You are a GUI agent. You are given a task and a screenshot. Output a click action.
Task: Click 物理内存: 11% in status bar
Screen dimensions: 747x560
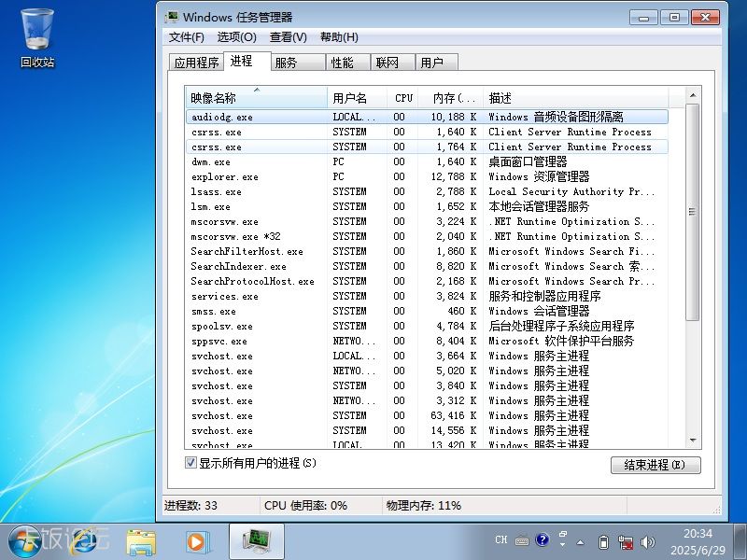[424, 505]
